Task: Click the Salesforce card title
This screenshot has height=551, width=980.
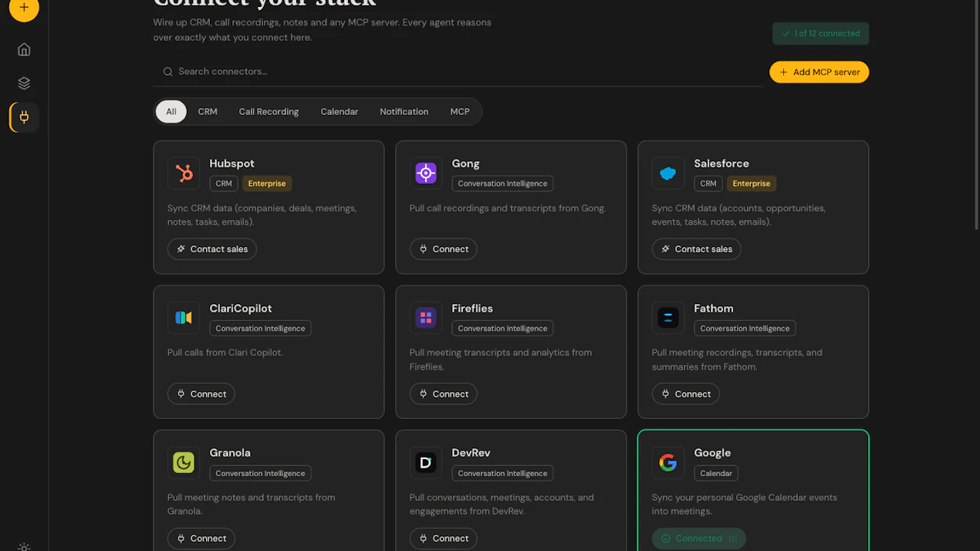Action: point(721,164)
